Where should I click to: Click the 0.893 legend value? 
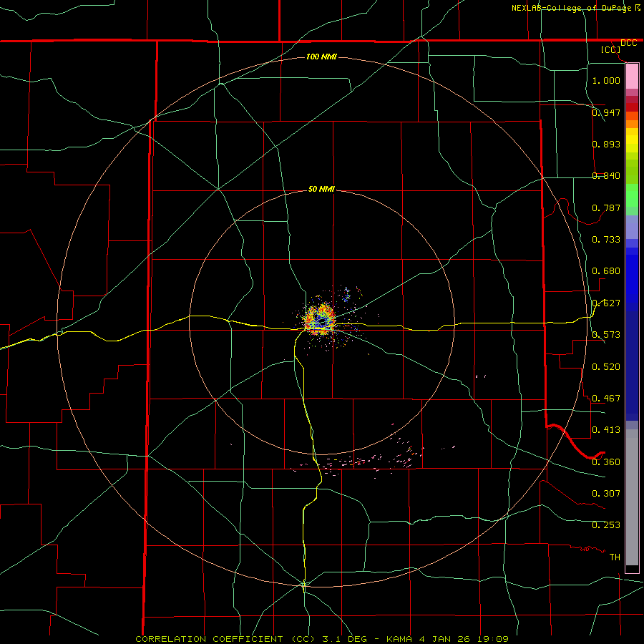point(606,144)
